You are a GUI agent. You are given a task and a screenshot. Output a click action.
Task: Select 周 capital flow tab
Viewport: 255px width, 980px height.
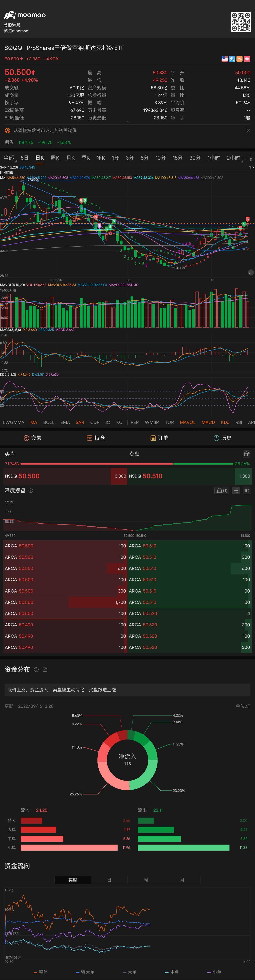click(x=146, y=880)
